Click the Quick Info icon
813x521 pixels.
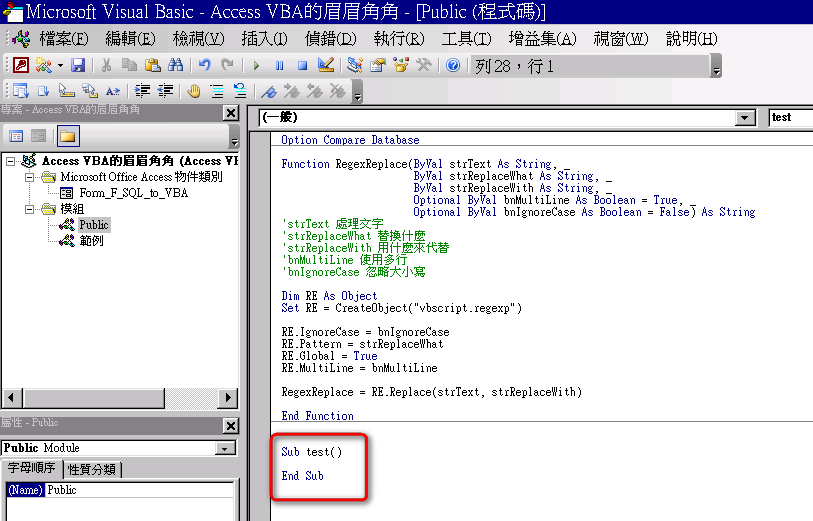[x=66, y=91]
